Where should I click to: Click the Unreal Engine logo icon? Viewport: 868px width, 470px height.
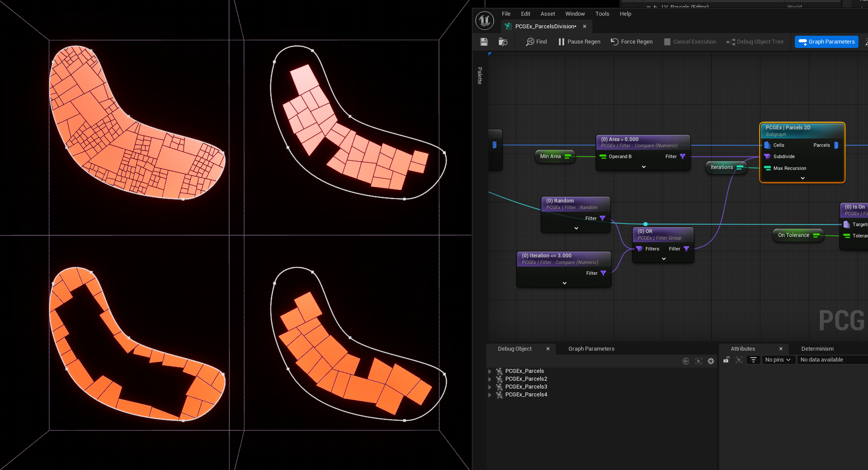tap(484, 20)
